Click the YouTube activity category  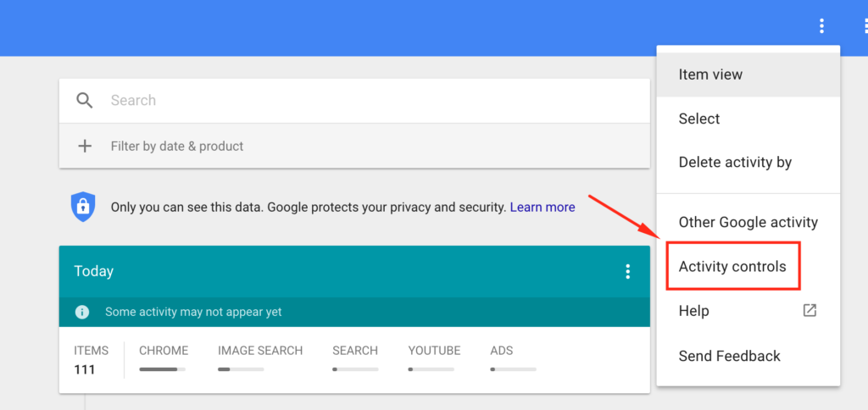click(434, 351)
